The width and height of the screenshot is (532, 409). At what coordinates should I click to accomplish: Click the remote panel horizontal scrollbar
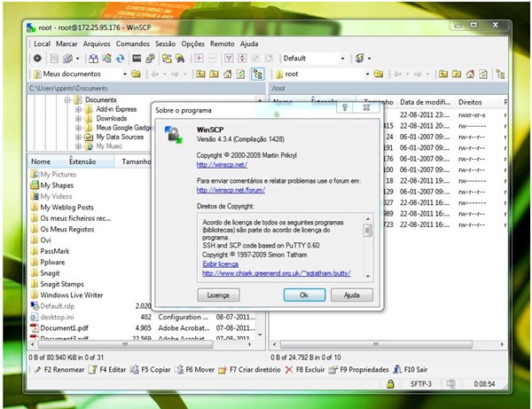click(376, 344)
